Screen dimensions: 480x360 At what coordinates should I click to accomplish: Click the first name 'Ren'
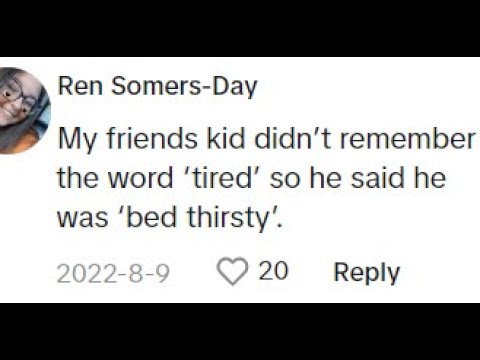pyautogui.click(x=80, y=86)
